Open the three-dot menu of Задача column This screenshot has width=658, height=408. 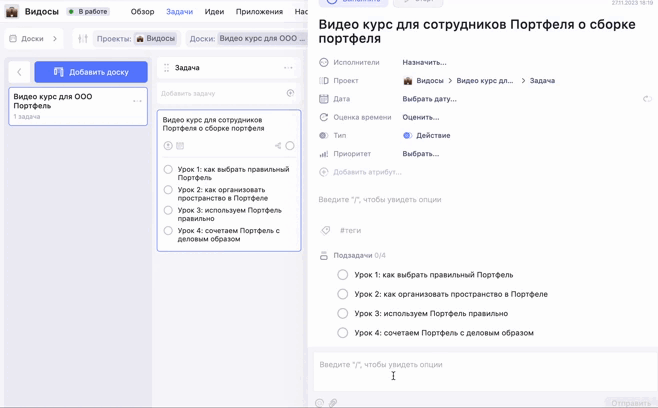click(x=288, y=68)
